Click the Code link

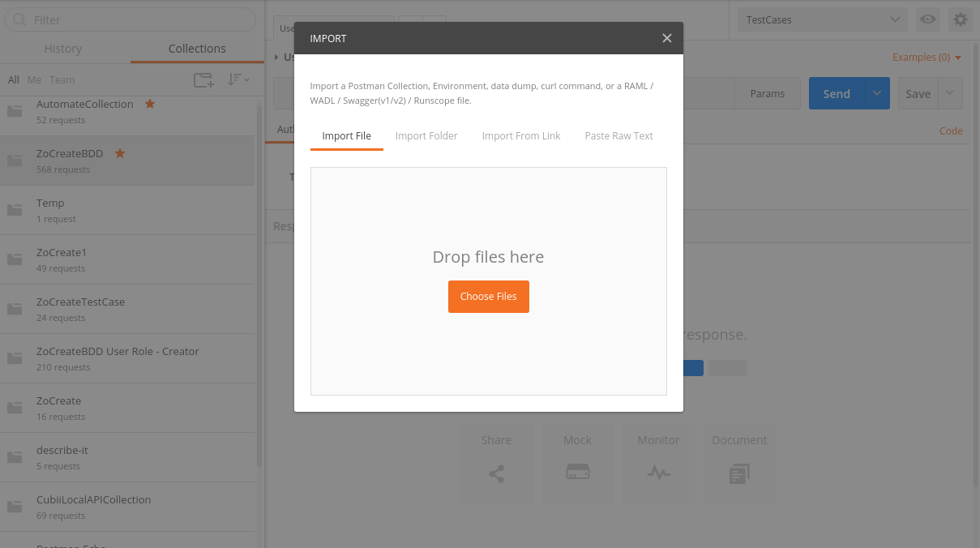click(x=951, y=131)
